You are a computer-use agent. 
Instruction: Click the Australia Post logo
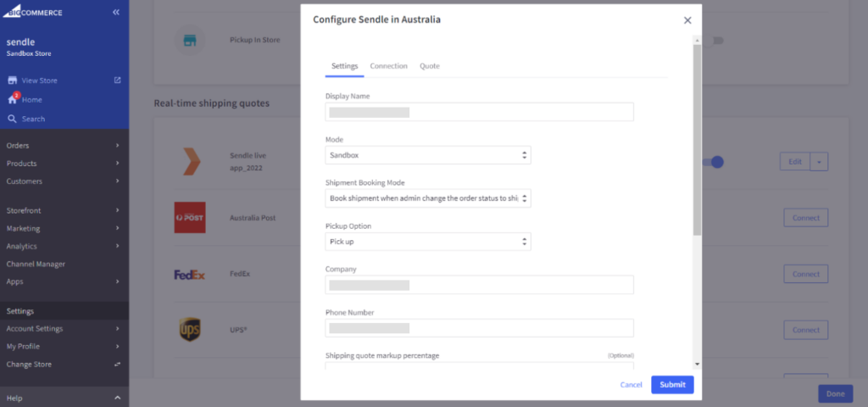[190, 218]
